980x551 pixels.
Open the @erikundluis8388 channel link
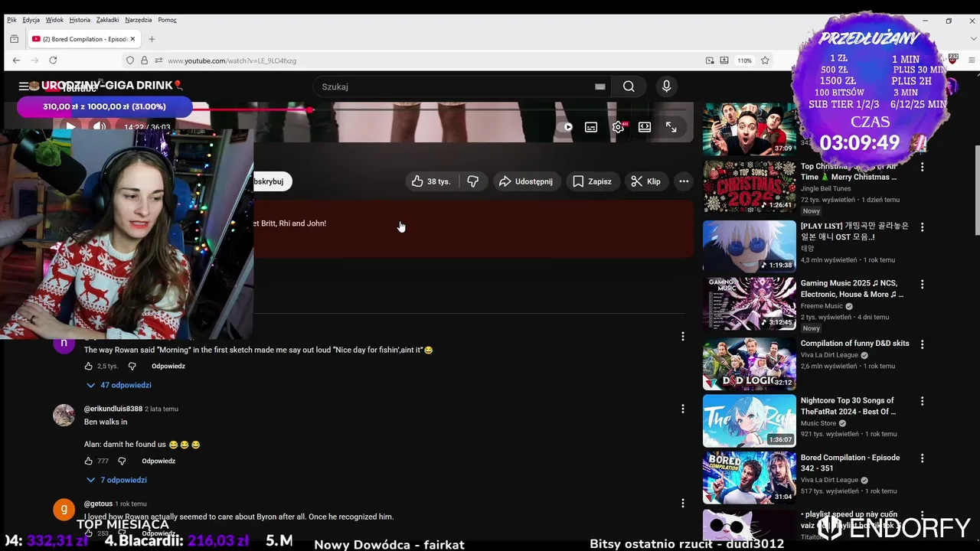pos(113,409)
